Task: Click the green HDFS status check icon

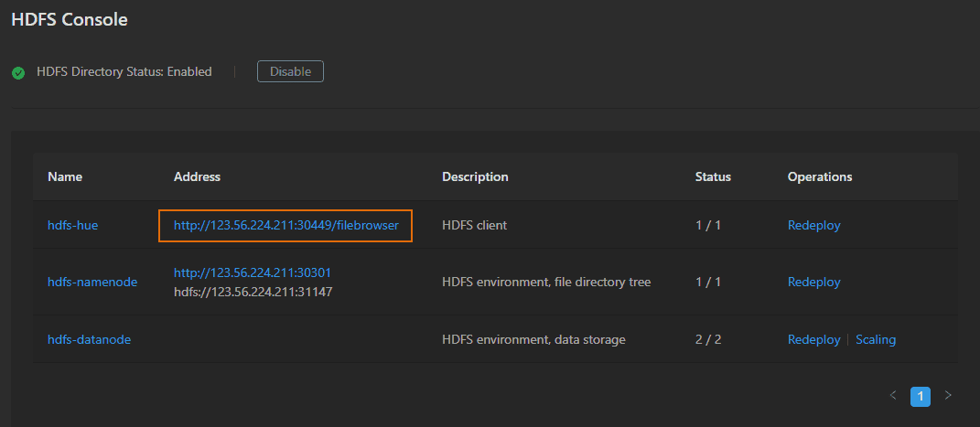Action: [x=18, y=72]
